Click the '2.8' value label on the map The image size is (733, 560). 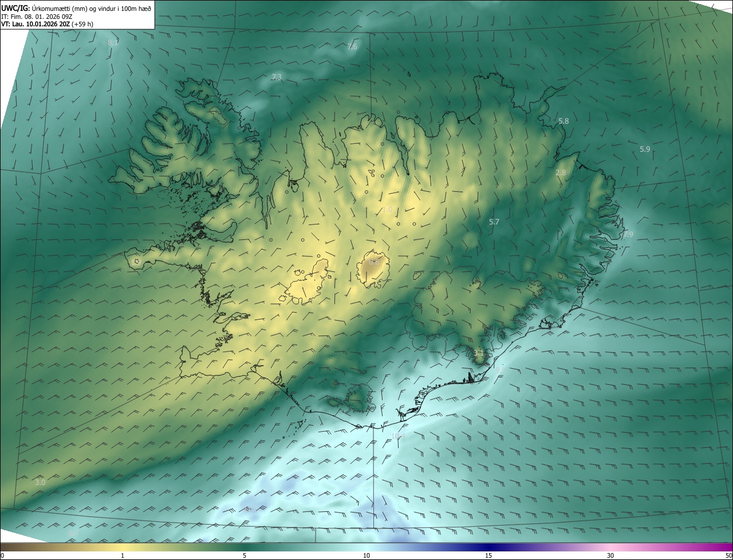coord(561,173)
